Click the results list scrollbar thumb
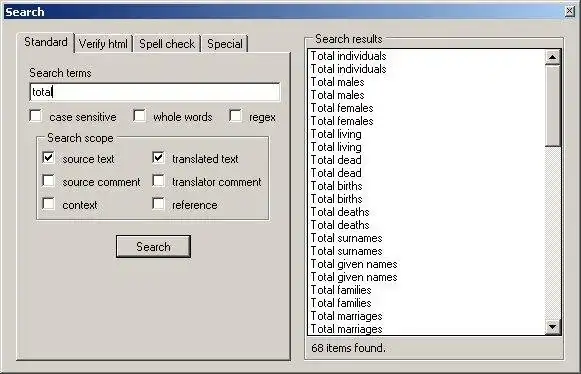Image resolution: width=581 pixels, height=374 pixels. tap(552, 106)
